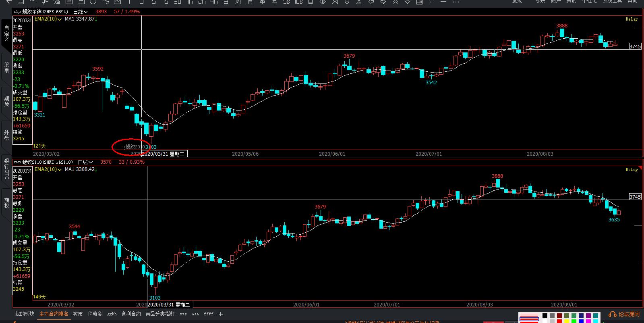Click the headset icon for 论坛提问
The image size is (644, 323).
point(613,315)
